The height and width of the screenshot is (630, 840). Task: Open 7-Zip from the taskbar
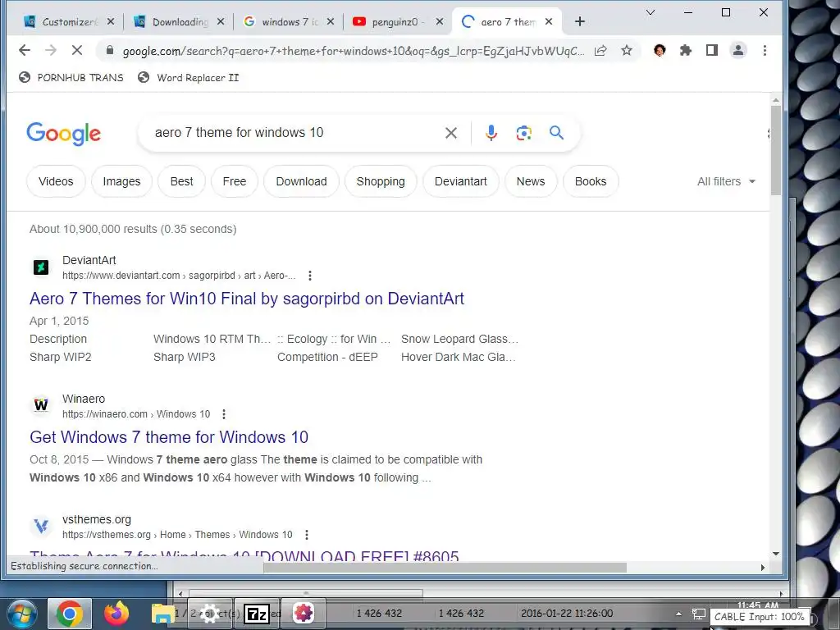(x=257, y=614)
